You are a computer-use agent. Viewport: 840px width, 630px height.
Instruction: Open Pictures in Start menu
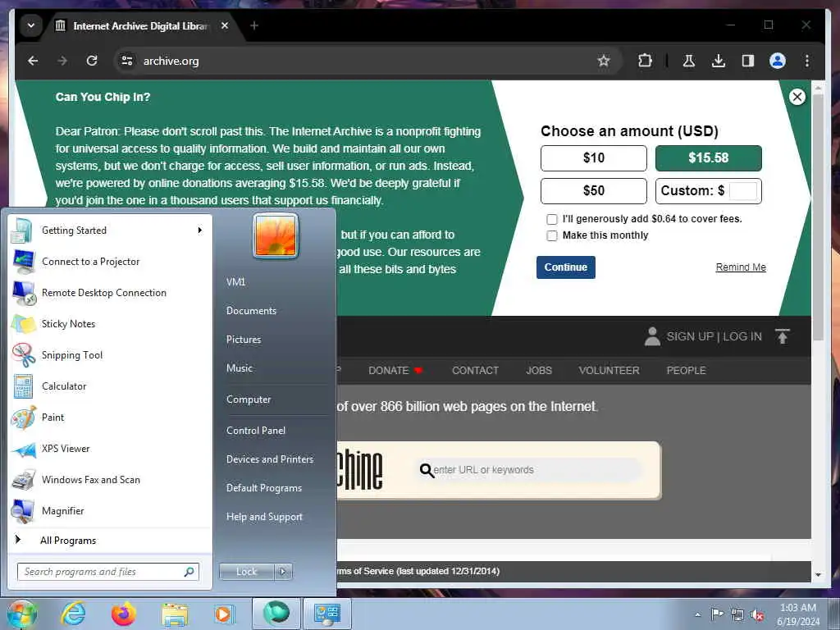click(x=244, y=340)
